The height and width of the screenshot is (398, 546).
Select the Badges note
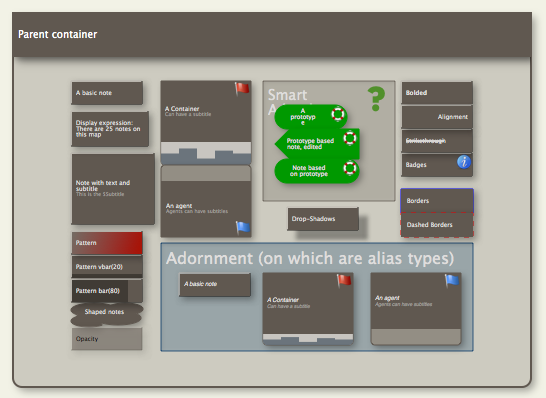coord(437,165)
